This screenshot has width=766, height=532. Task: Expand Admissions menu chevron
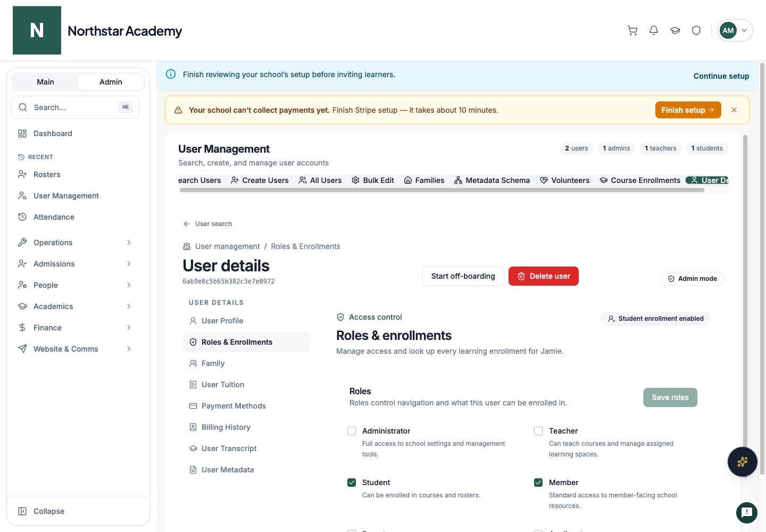[x=129, y=264]
